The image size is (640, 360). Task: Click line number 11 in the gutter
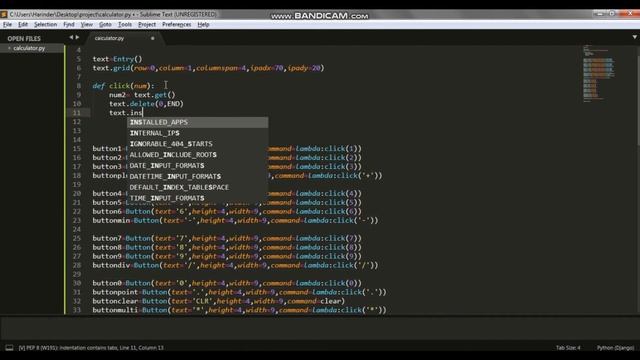tap(77, 113)
